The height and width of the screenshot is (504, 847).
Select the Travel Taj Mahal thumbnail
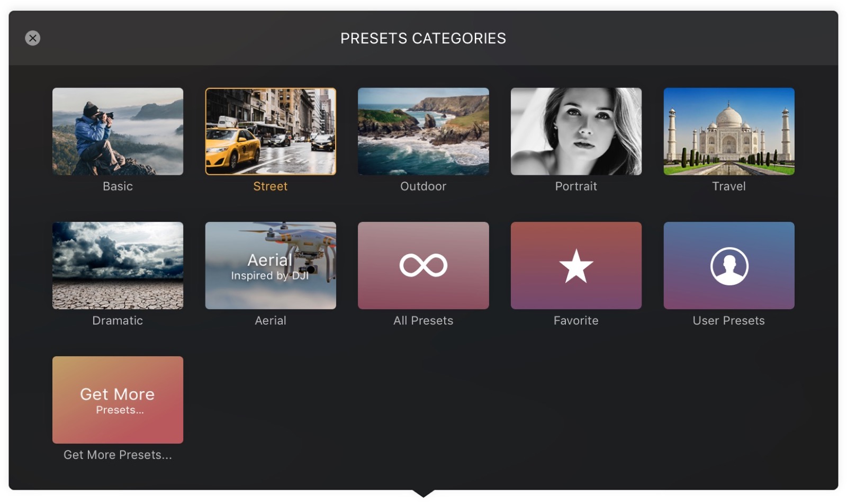coord(729,131)
